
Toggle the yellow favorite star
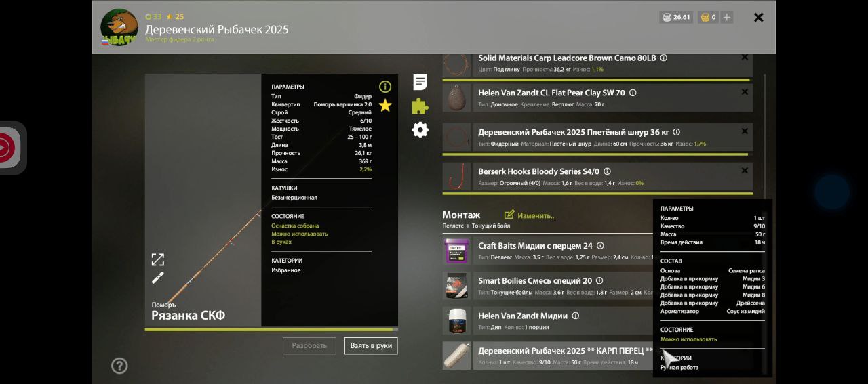coord(385,105)
